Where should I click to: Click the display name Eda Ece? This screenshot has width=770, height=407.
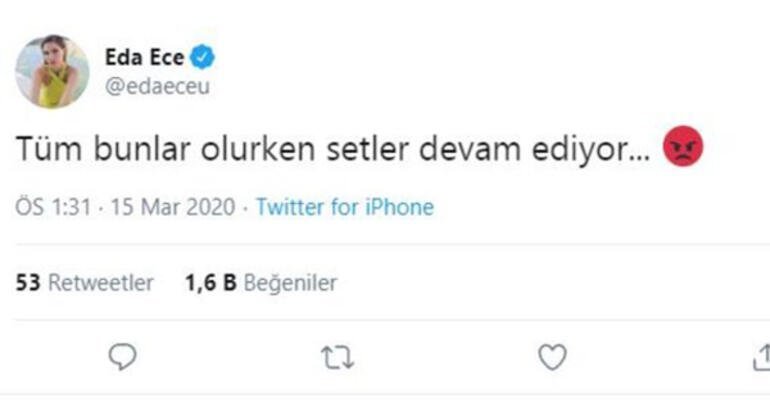tap(144, 58)
